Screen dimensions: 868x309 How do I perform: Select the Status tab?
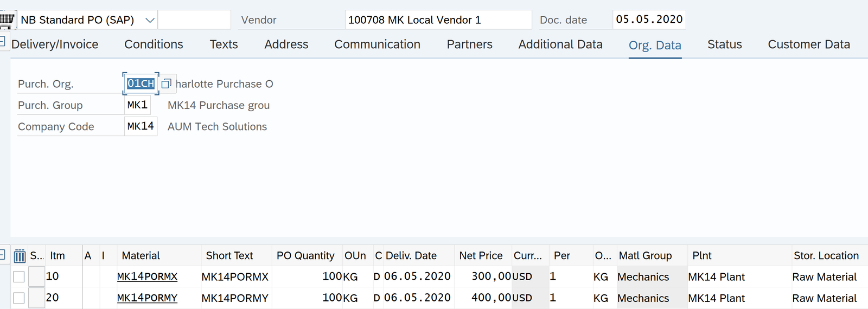[724, 44]
